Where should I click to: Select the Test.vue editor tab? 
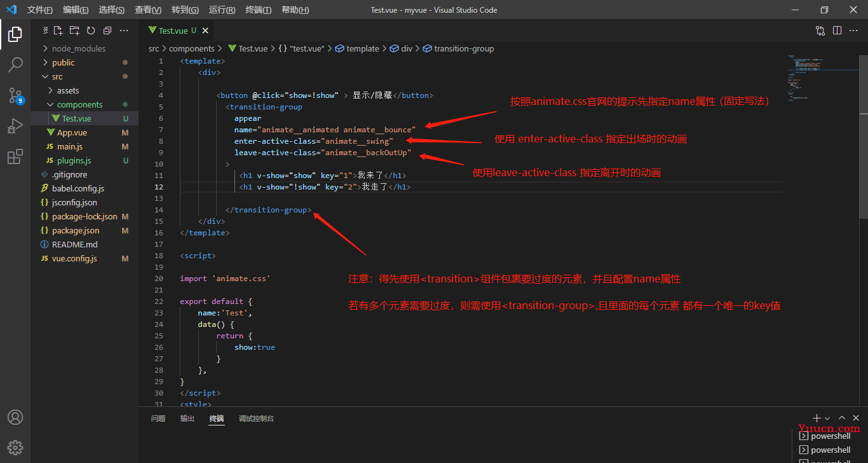176,31
